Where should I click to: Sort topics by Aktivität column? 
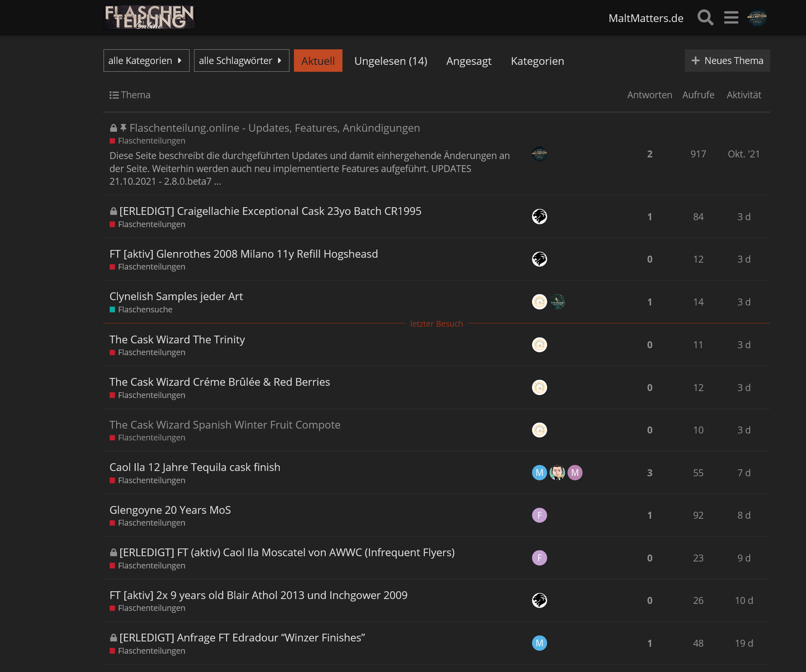pyautogui.click(x=744, y=95)
